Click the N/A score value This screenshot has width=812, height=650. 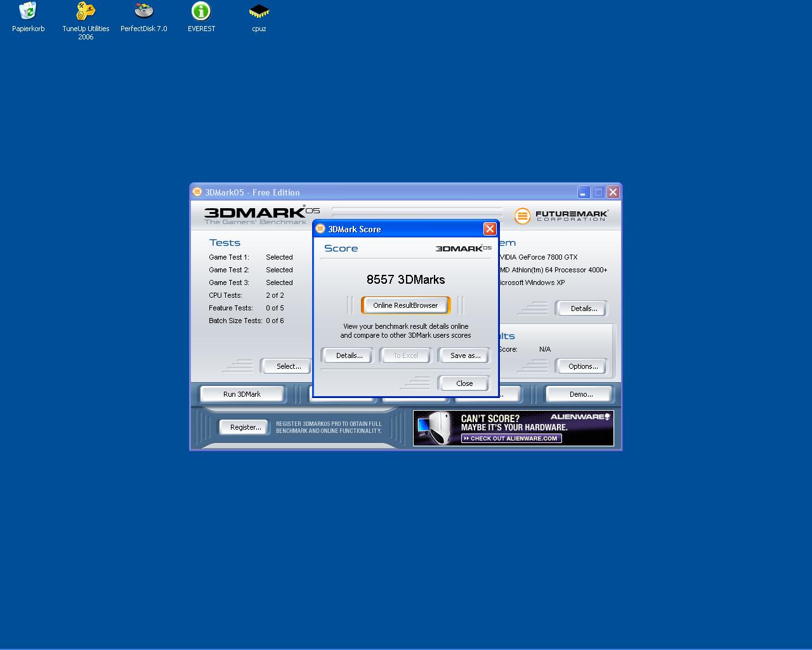coord(545,349)
